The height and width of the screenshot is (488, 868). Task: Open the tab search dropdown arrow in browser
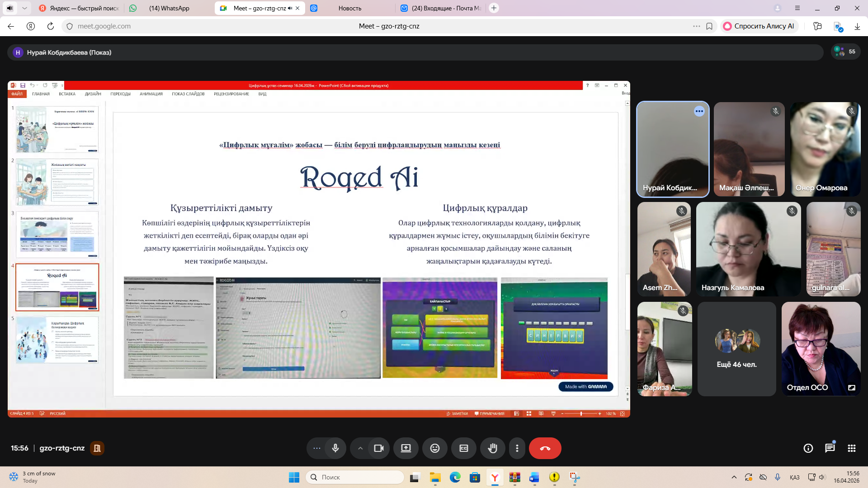[24, 8]
